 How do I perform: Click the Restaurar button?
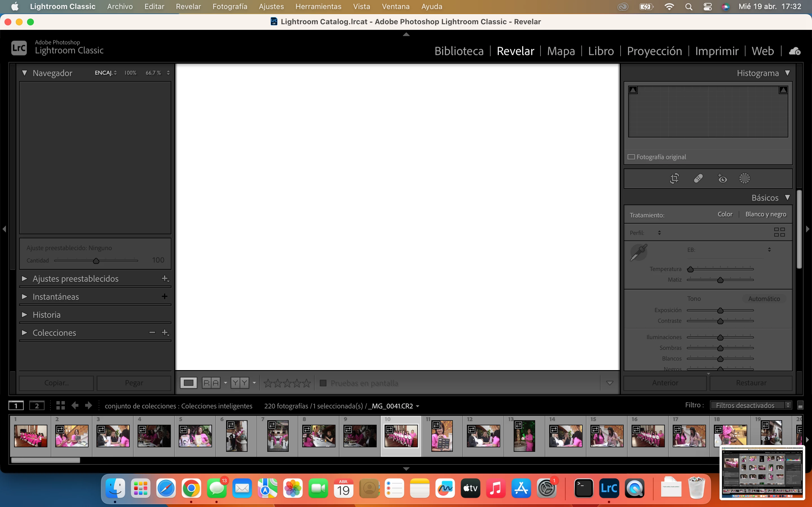751,383
